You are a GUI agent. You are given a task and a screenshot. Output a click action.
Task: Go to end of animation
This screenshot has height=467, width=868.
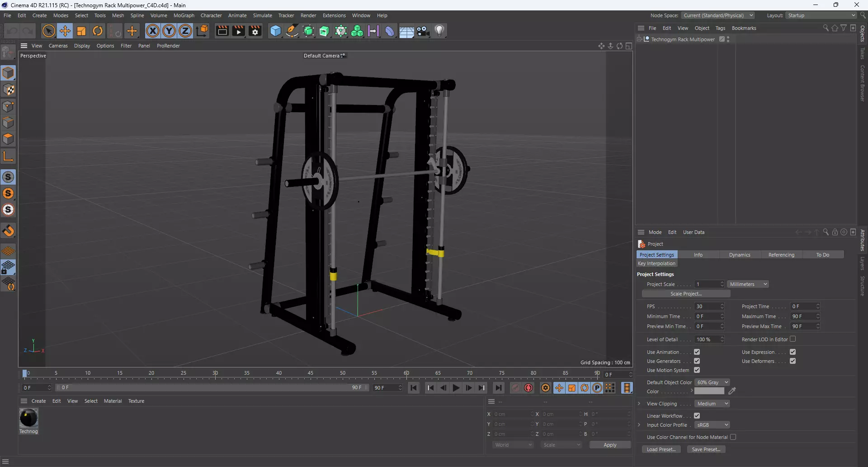pos(498,388)
